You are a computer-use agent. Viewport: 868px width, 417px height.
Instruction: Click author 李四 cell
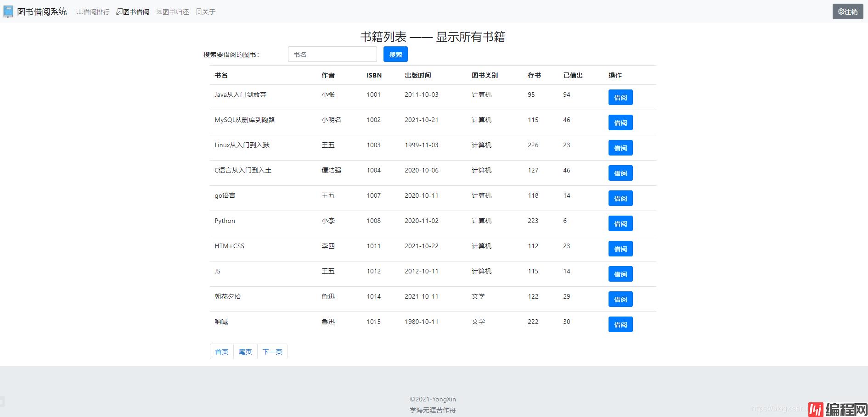coord(328,246)
